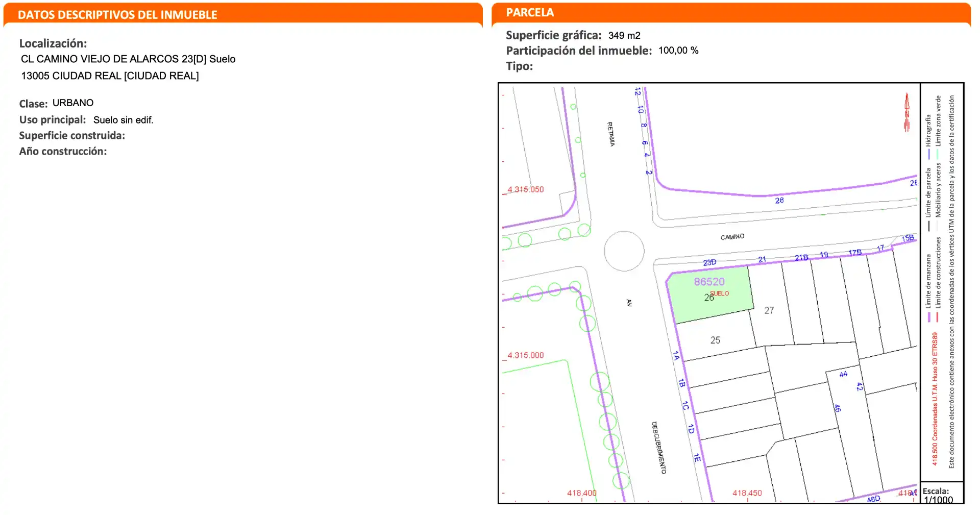Select the parcel code 86520 label
Image resolution: width=980 pixels, height=515 pixels.
click(x=709, y=282)
